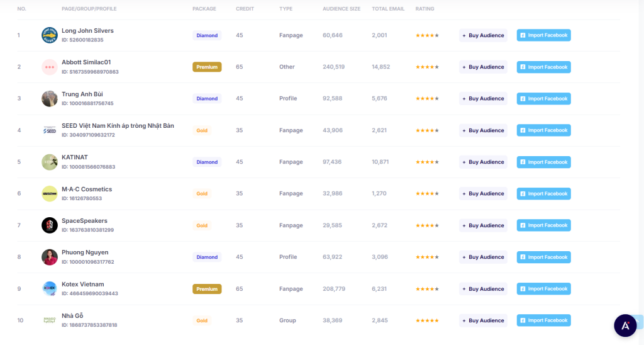
Task: Click PAGE/GROUP/PROFILE column header
Action: tap(89, 9)
